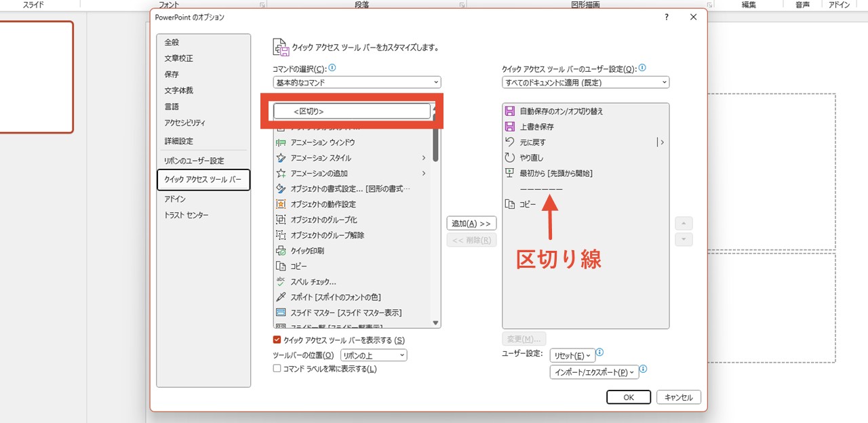Screen dimensions: 868x423
Task: Click the オブジェクトのグループ化 icon
Action: click(281, 220)
